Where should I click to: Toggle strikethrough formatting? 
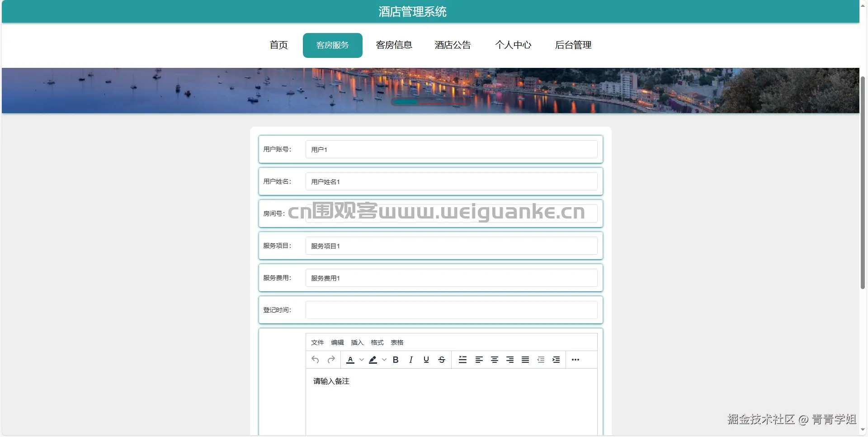click(442, 360)
